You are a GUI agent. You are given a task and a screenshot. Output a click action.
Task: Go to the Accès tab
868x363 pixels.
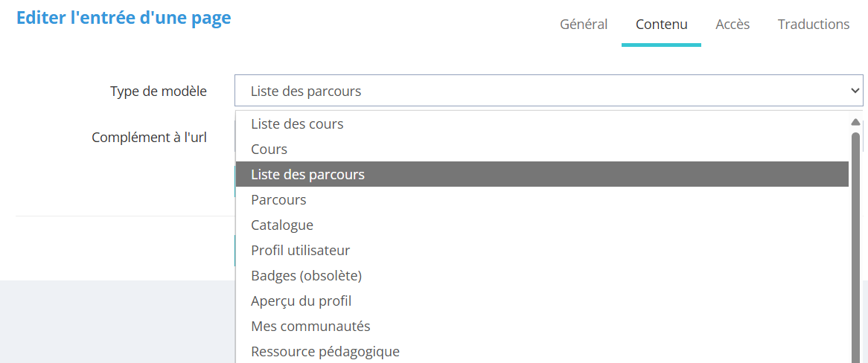tap(733, 25)
